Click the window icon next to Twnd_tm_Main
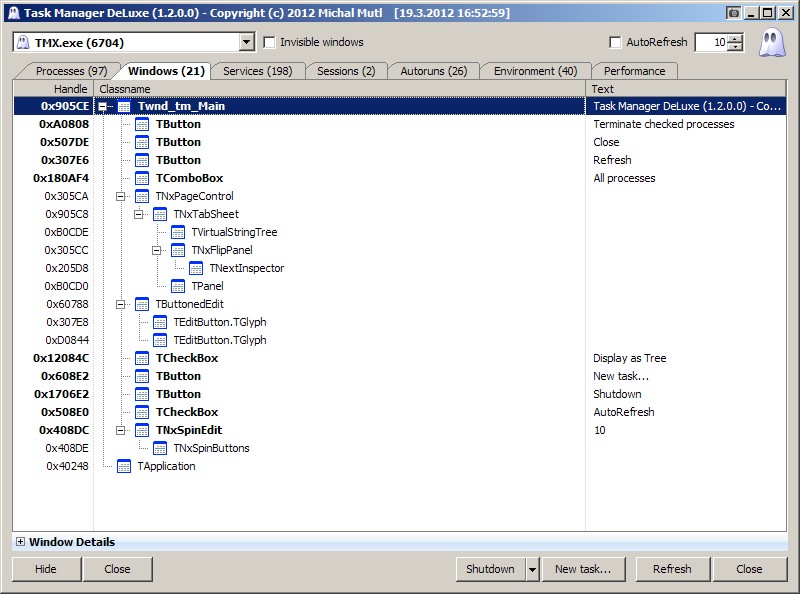Viewport: 800px width, 594px height. pyautogui.click(x=124, y=106)
